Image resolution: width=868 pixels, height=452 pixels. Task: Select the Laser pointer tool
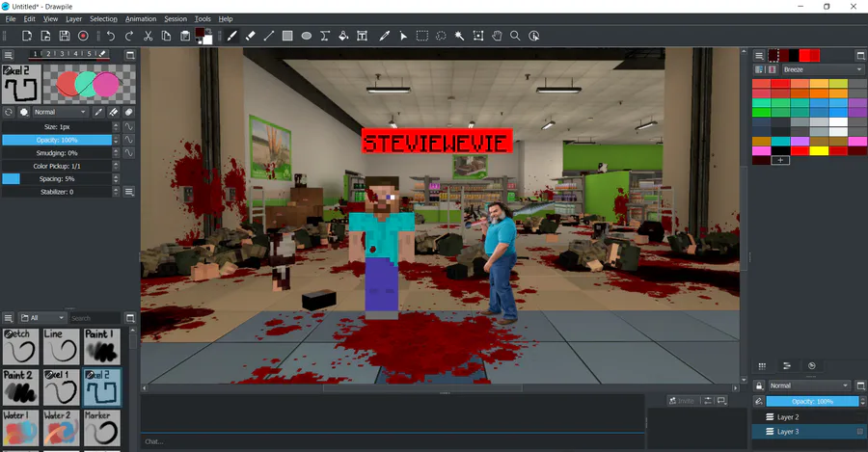tap(403, 36)
